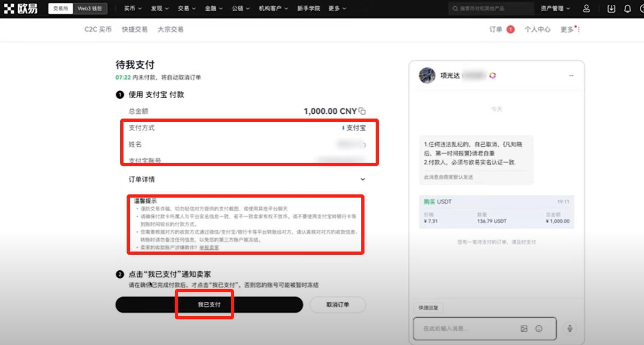Select the 大宗交易 tab
644x345 pixels.
[170, 29]
